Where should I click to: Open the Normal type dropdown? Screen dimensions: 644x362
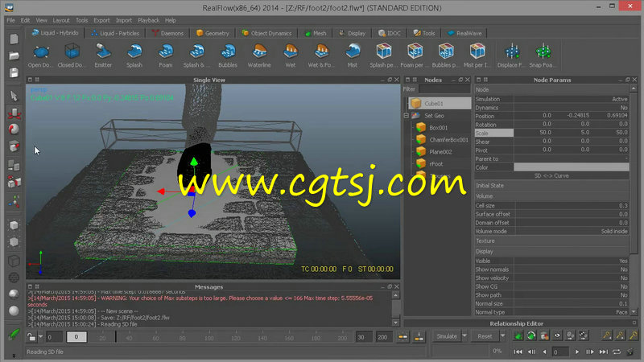coord(572,312)
